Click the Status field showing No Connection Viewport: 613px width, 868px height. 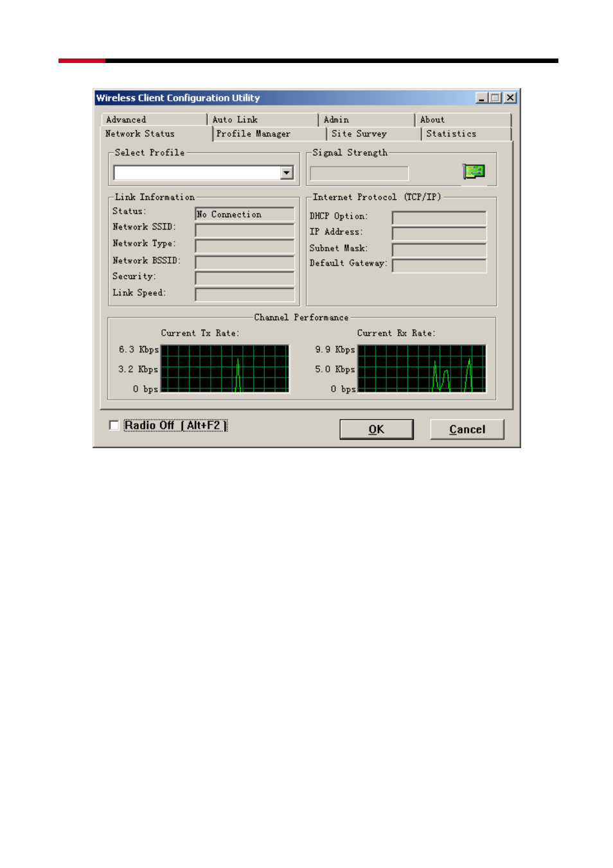pyautogui.click(x=245, y=214)
